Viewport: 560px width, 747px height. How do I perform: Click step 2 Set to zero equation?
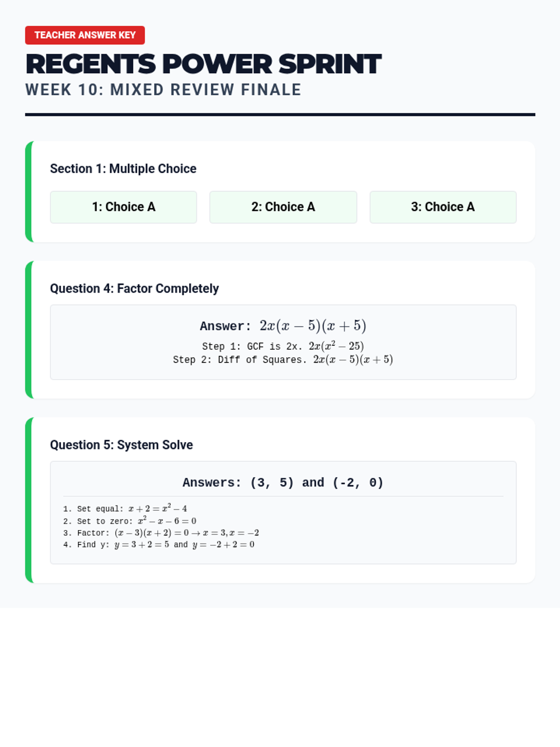point(130,521)
